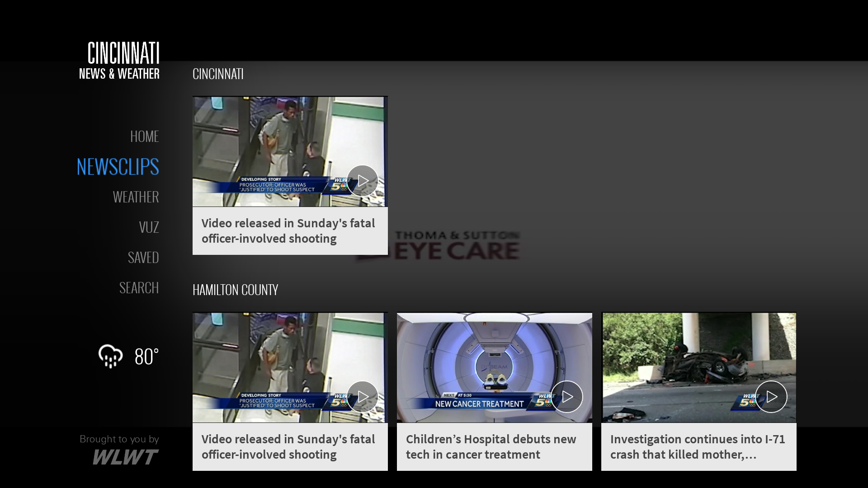The width and height of the screenshot is (868, 488).
Task: Play the Cincinnati officer-involved shooting video
Action: [x=362, y=181]
